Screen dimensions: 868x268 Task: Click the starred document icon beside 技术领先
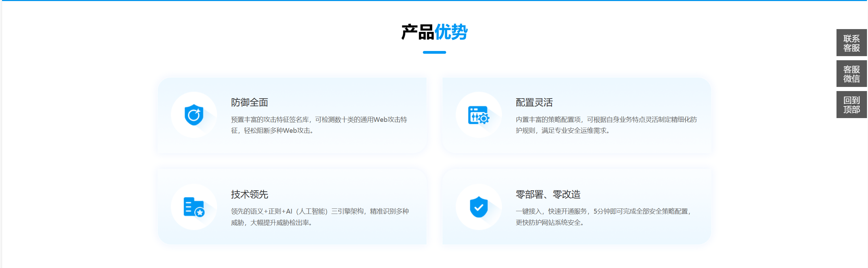pyautogui.click(x=194, y=207)
